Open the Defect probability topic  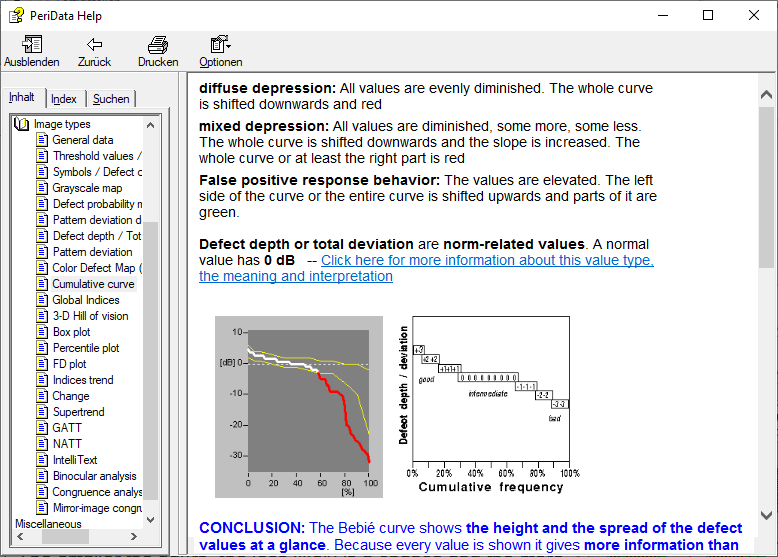click(x=97, y=204)
